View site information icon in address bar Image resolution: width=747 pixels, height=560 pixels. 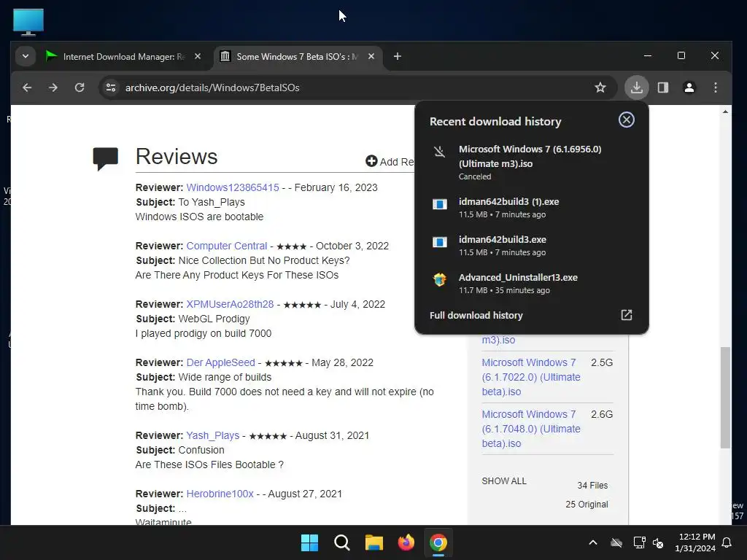click(111, 87)
